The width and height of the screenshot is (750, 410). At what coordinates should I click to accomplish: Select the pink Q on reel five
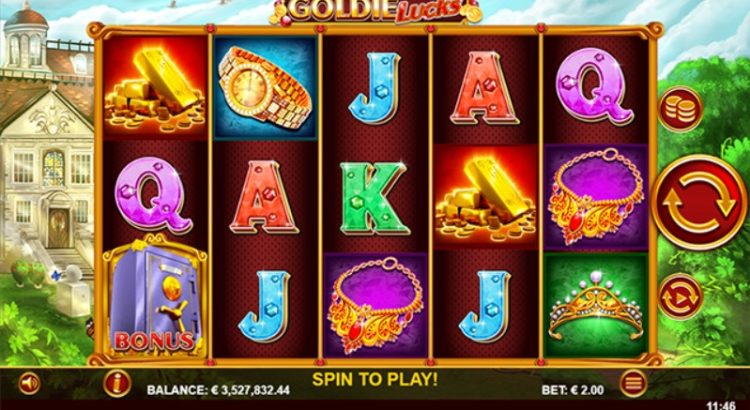pyautogui.click(x=595, y=87)
